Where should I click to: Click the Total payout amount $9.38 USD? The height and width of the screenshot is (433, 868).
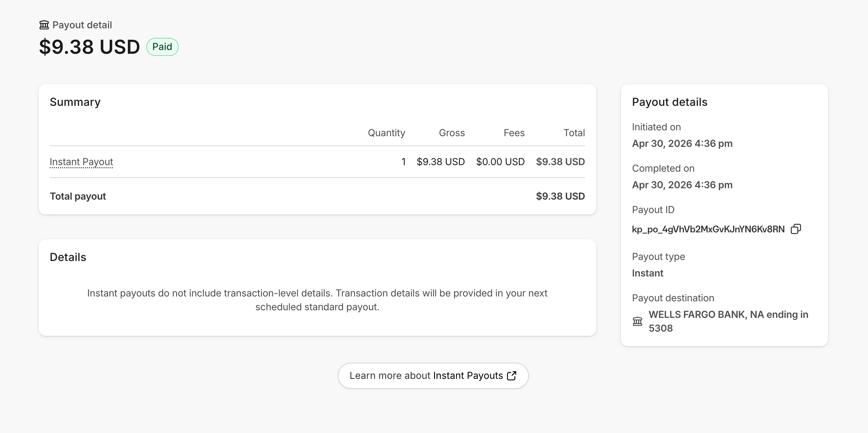[560, 196]
